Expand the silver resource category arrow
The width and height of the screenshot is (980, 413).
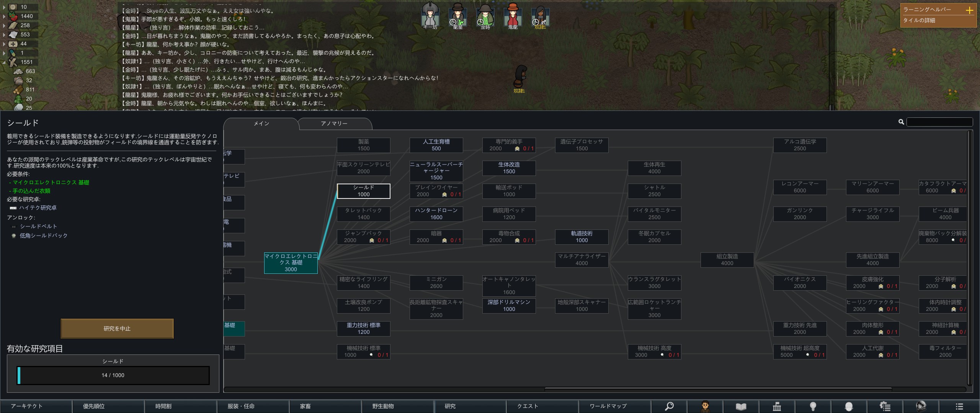click(4, 7)
